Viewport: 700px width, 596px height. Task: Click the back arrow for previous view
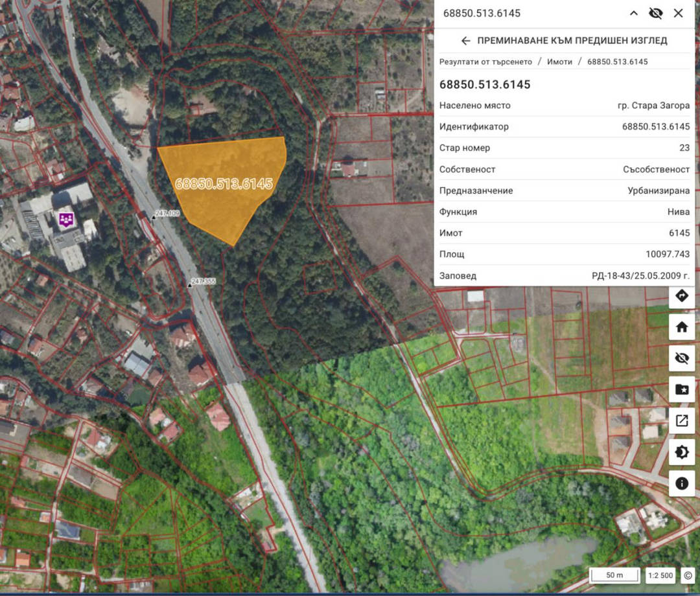[465, 41]
